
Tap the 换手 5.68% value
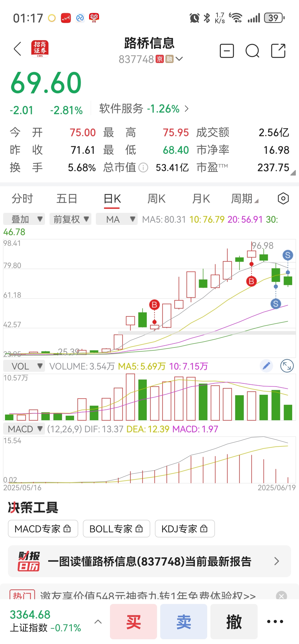(x=82, y=168)
